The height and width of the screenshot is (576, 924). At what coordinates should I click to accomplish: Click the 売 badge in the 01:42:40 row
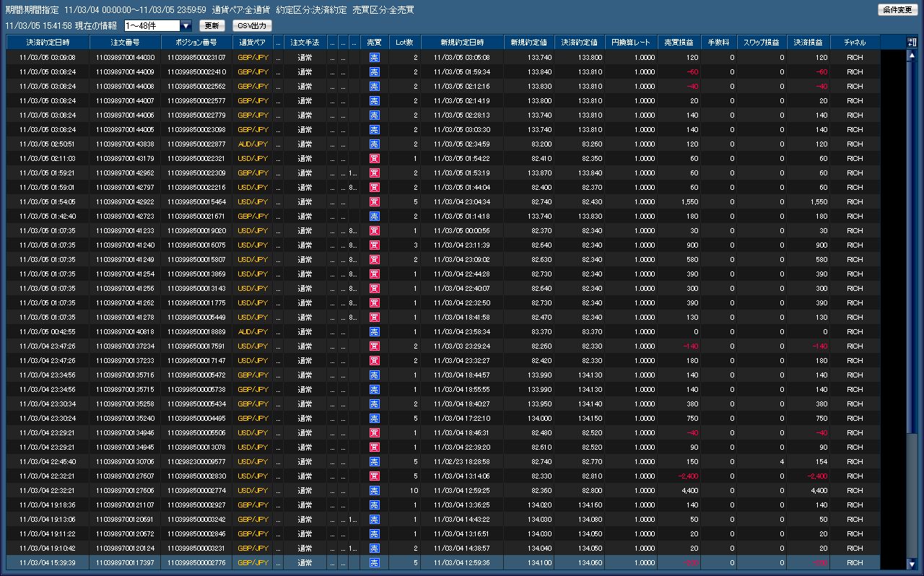[x=374, y=216]
